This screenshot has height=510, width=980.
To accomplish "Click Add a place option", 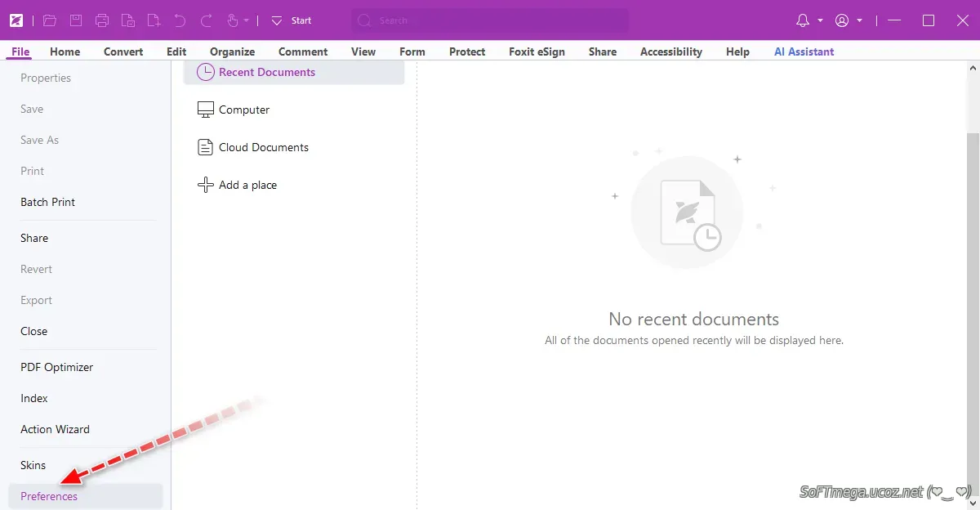I will 247,185.
